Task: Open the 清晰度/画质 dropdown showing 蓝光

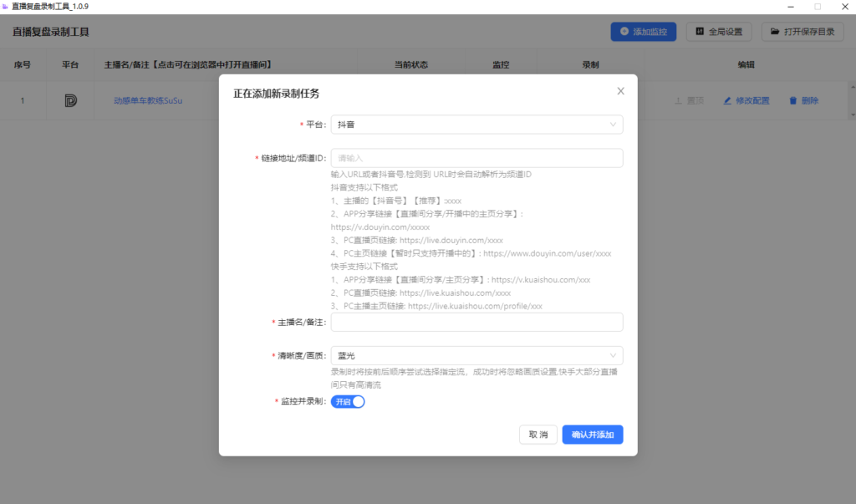Action: click(476, 355)
